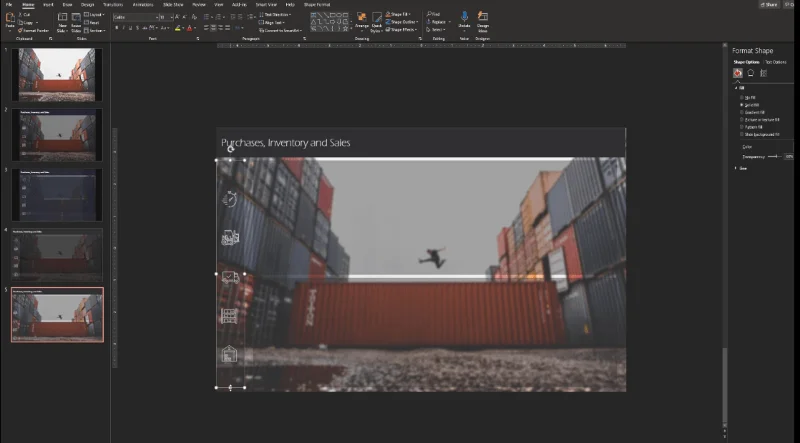Select the Gradient fill option

(753, 112)
